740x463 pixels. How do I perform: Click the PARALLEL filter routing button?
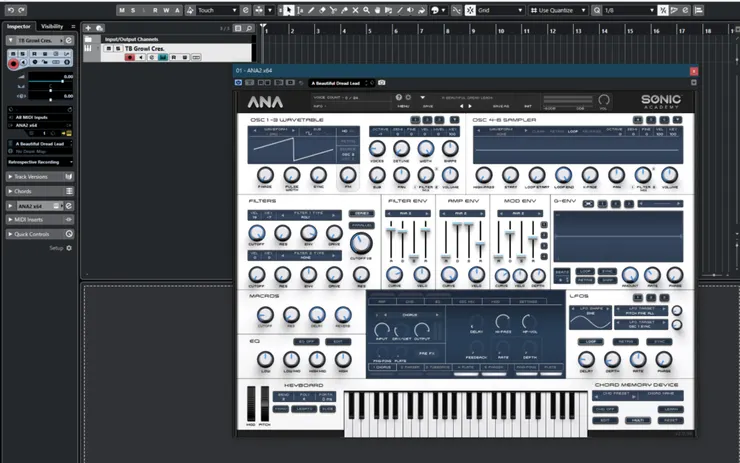(x=360, y=225)
